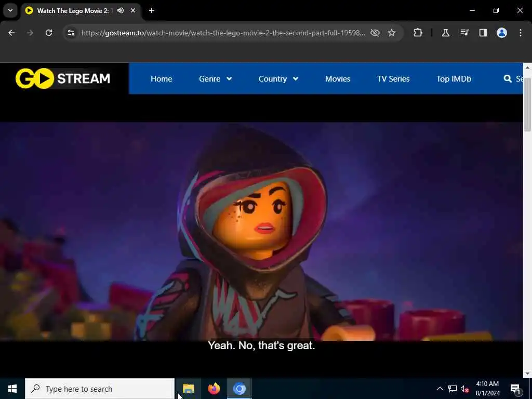Restore down the Chrome window
532x399 pixels.
[496, 10]
